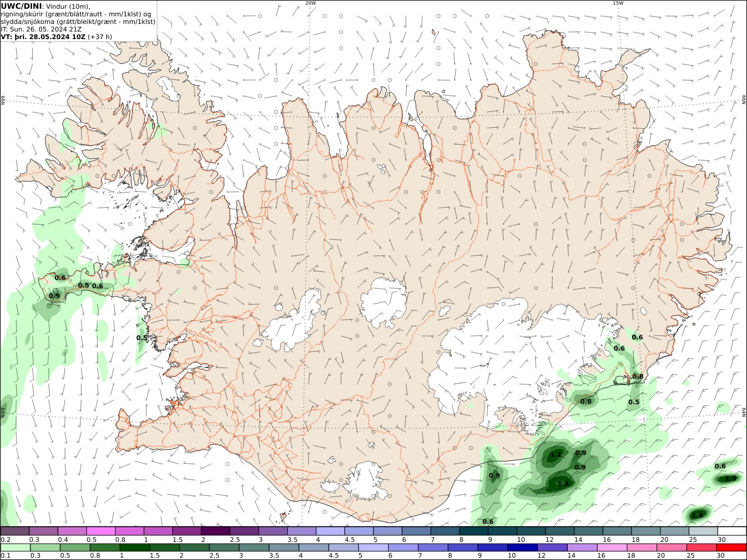Click the crimson swatch between 25 and 30 in lower legend

(701, 548)
